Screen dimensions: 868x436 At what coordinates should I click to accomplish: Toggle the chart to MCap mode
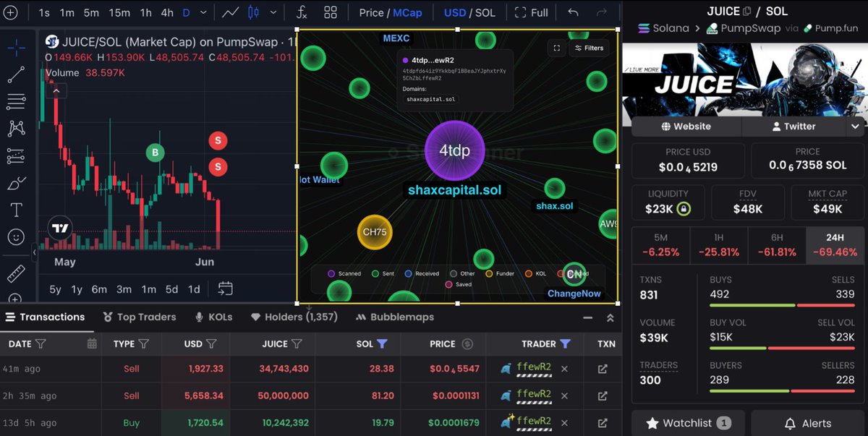(x=407, y=12)
